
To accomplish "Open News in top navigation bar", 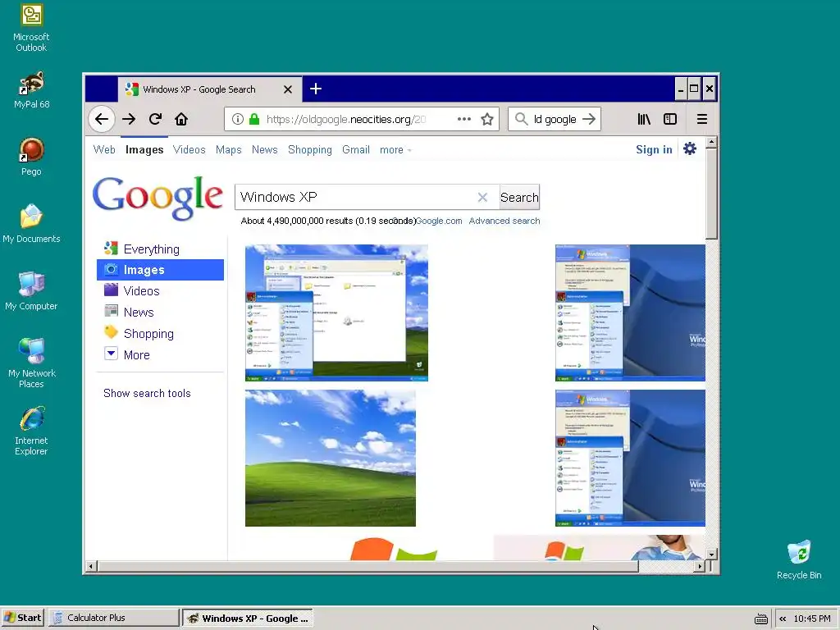I will [265, 150].
